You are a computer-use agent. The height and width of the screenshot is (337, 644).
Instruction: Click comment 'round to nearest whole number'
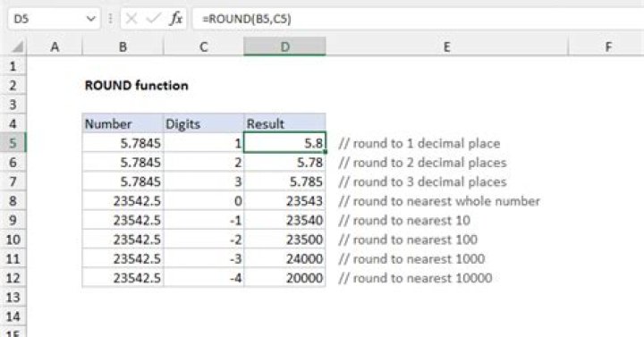[439, 201]
